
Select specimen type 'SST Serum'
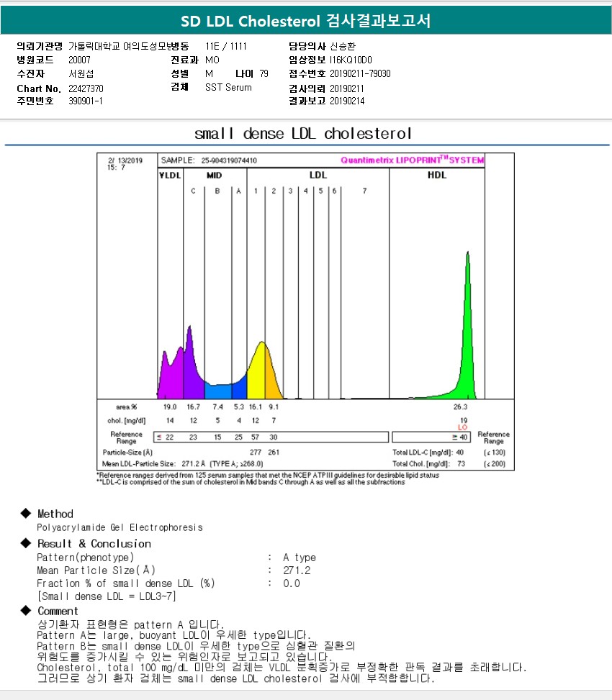click(x=228, y=88)
